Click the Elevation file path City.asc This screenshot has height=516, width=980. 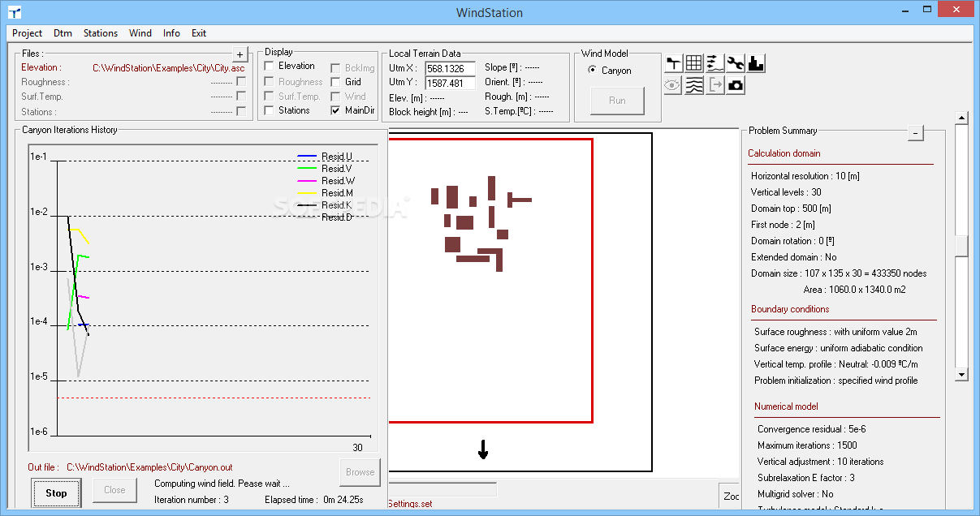[x=168, y=68]
